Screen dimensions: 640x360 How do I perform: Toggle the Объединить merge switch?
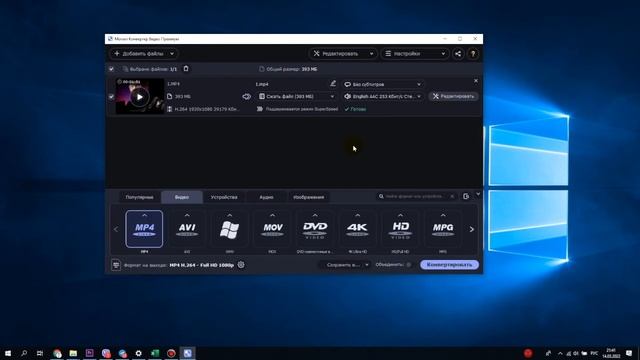coord(408,265)
